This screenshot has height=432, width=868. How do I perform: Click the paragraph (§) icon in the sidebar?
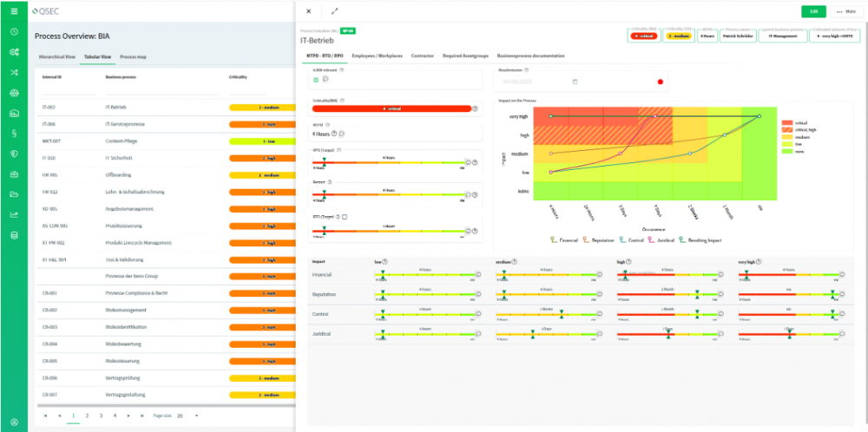(13, 133)
